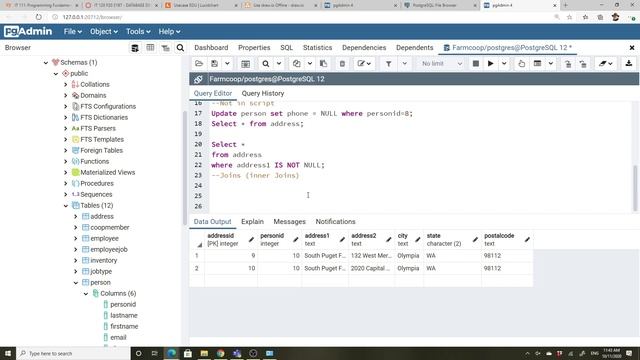Viewport: 640px width, 360px height.
Task: Open the Messages results tab
Action: [289, 222]
